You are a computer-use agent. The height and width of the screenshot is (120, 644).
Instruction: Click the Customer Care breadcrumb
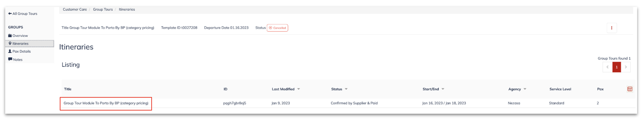(x=75, y=9)
